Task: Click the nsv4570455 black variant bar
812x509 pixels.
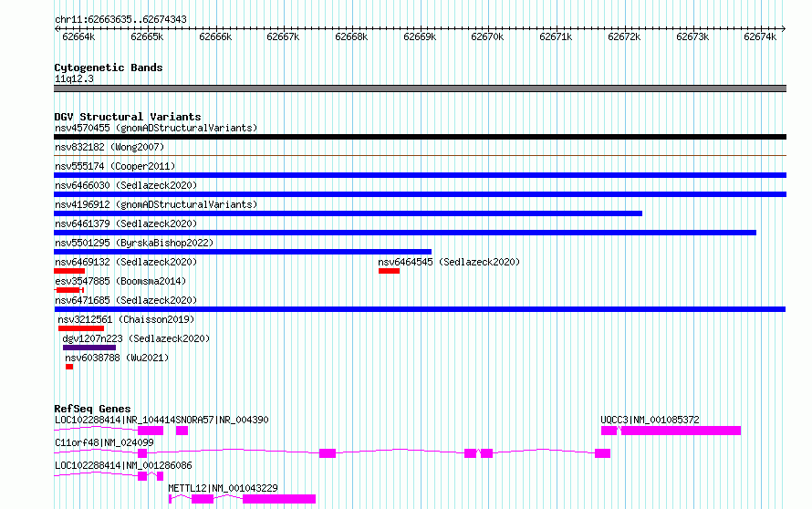Action: coord(420,137)
